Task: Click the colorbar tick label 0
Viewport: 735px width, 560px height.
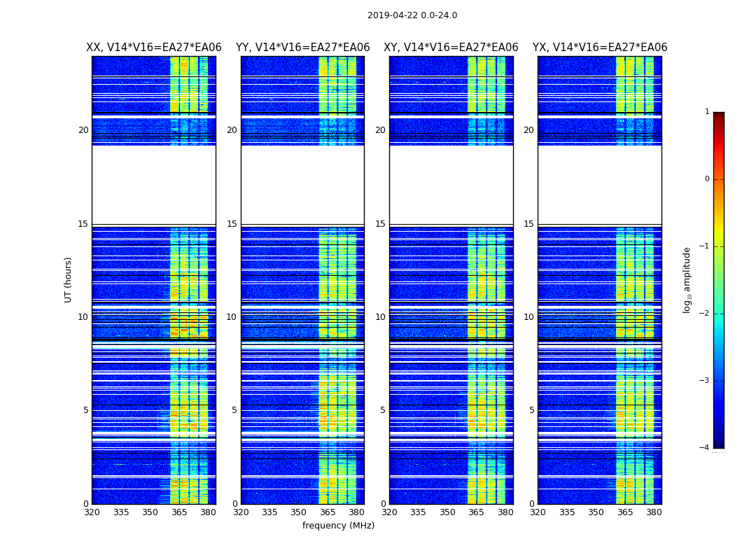Action: (x=707, y=179)
